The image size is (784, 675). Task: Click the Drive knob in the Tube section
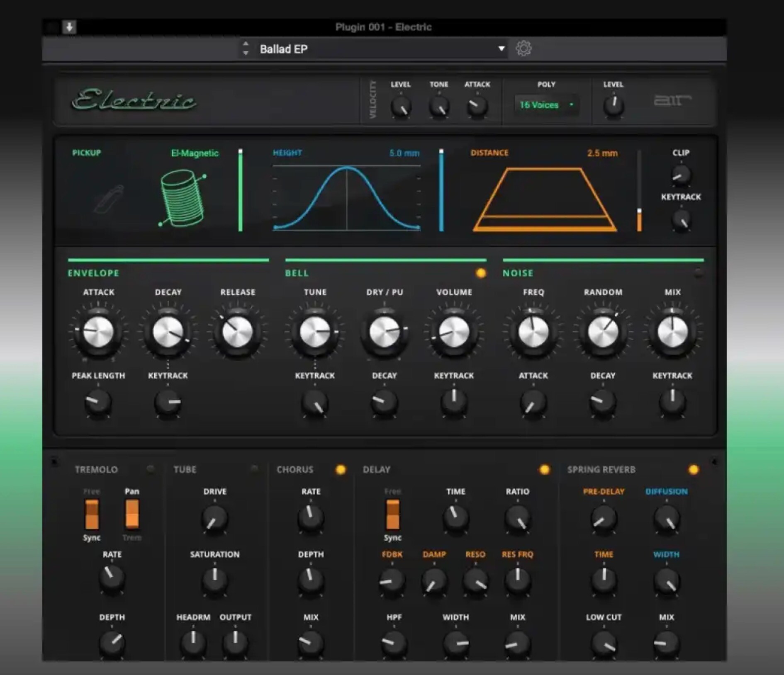click(214, 518)
